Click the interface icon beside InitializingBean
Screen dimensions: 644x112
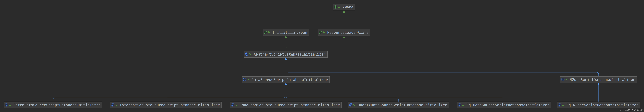pyautogui.click(x=265, y=32)
